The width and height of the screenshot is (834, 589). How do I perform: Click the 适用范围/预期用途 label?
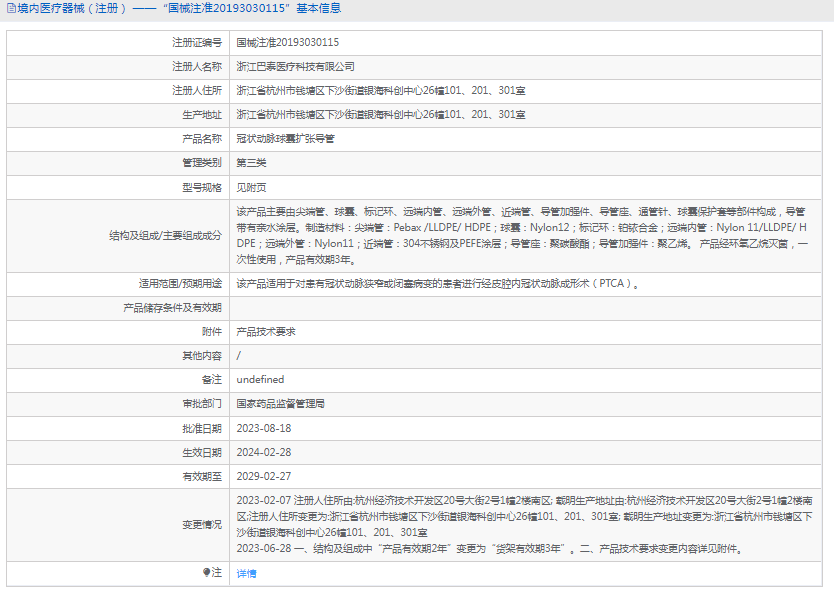(x=180, y=284)
